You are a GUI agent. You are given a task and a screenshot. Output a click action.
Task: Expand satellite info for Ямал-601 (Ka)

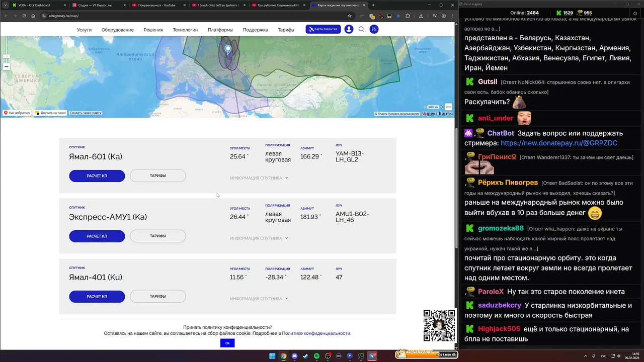(259, 178)
